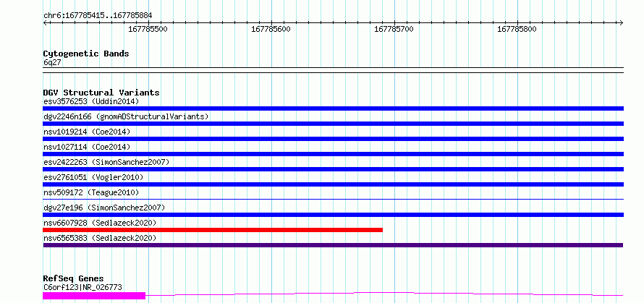Screen dimensions: 644x303
Task: Click the thin magenta intron line of C6orf123
Action: click(384, 294)
